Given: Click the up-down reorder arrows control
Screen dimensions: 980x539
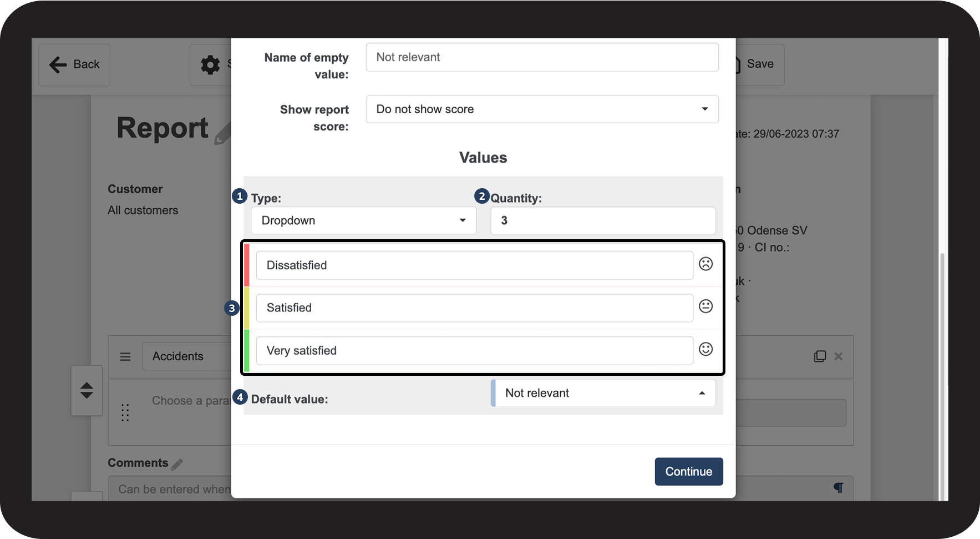Looking at the screenshot, I should (87, 390).
